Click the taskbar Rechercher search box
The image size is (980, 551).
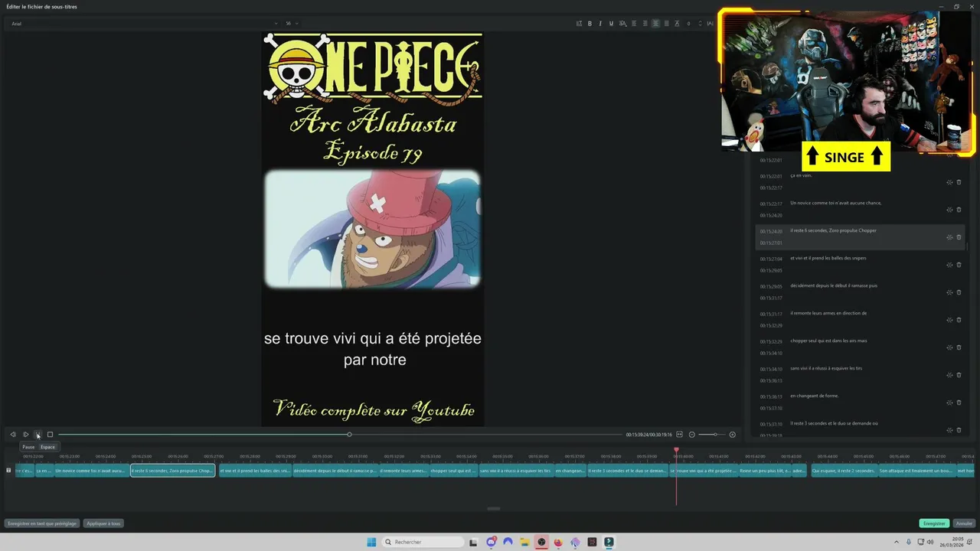tap(423, 542)
